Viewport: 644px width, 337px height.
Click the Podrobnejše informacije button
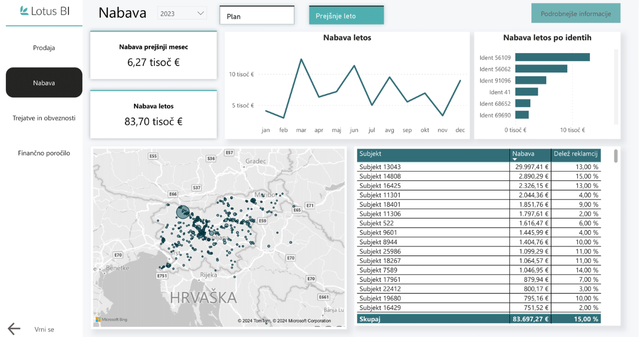tap(575, 13)
